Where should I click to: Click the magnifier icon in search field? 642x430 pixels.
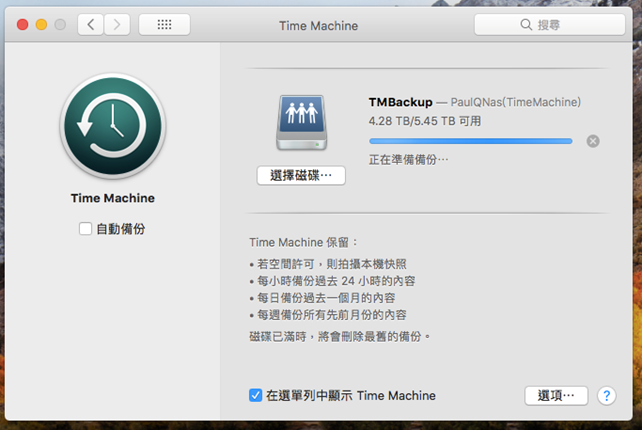pos(526,25)
